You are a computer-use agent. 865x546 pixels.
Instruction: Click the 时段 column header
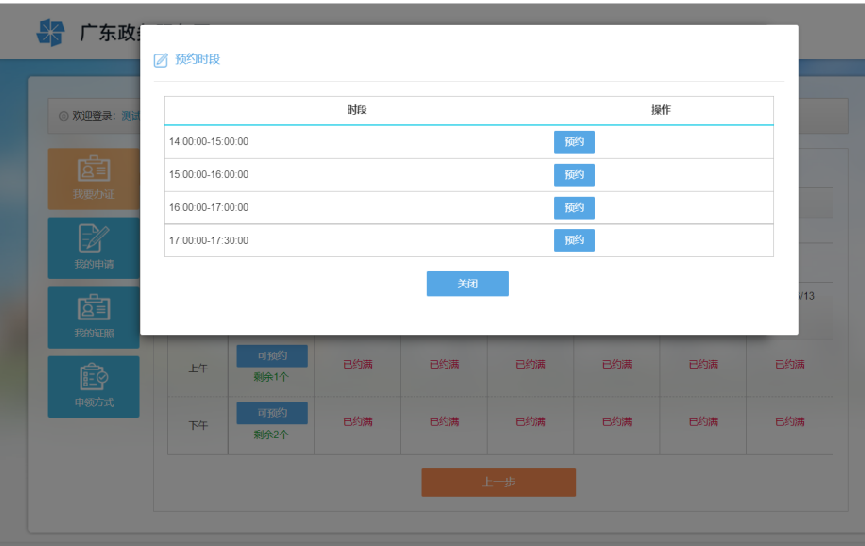coord(357,110)
